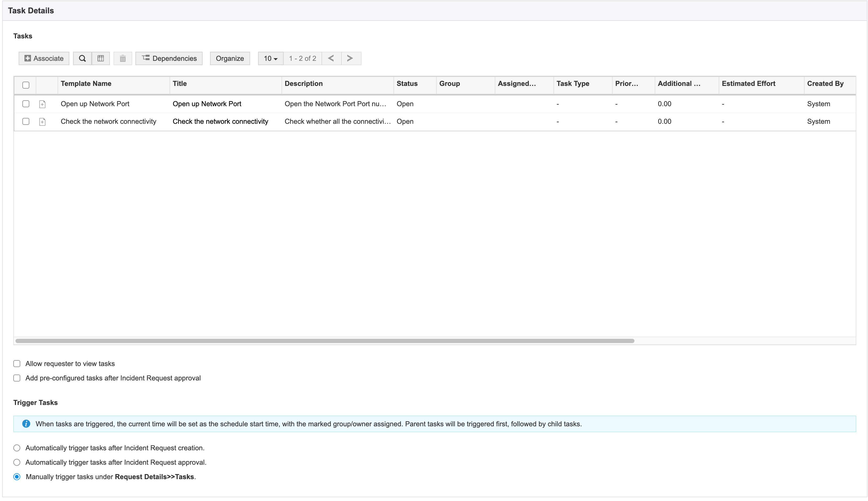
Task: Click the trash delete icon
Action: 123,58
